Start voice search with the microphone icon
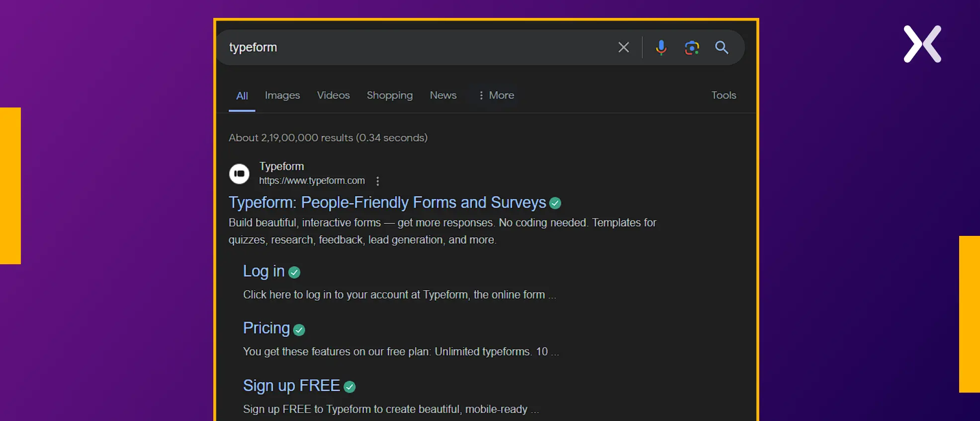 [x=661, y=47]
